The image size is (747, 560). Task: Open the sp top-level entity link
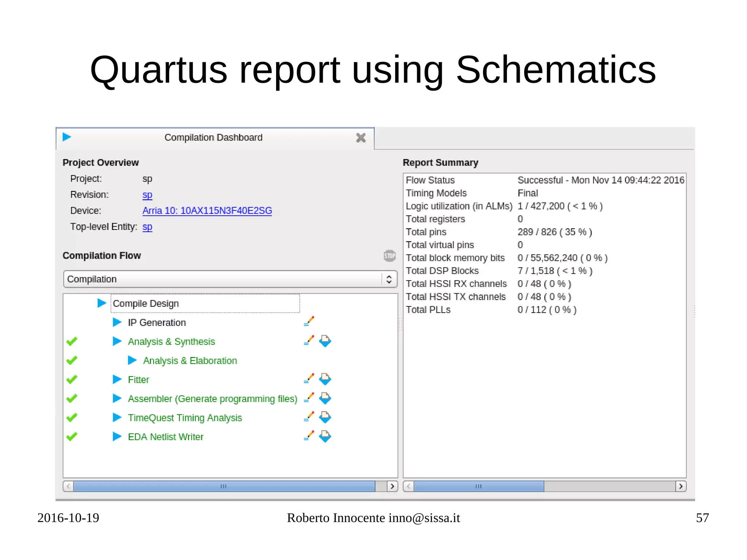point(147,227)
